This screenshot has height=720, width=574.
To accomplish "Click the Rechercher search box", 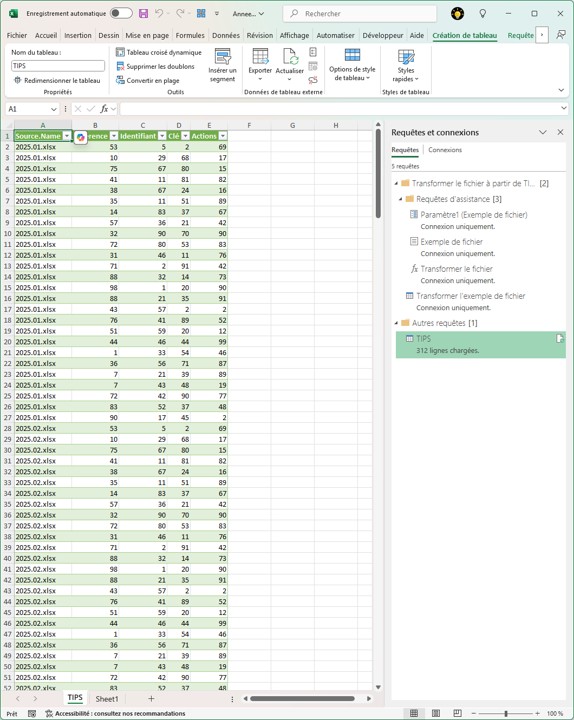I will [x=360, y=14].
